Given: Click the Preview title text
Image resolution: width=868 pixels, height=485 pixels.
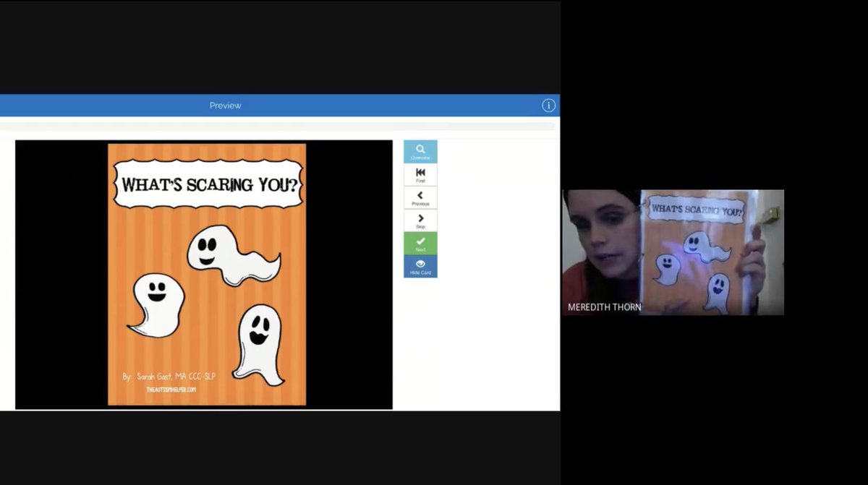Looking at the screenshot, I should pyautogui.click(x=226, y=106).
